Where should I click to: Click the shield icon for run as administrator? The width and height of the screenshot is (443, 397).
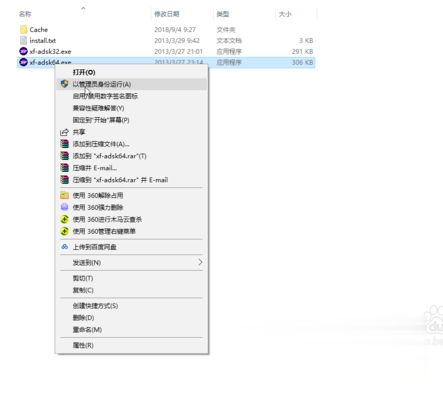click(64, 84)
